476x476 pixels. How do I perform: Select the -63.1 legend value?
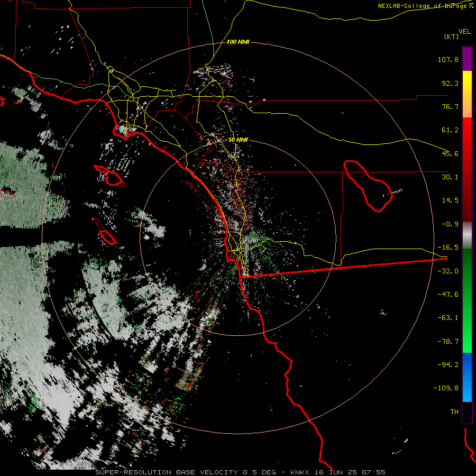click(x=448, y=318)
